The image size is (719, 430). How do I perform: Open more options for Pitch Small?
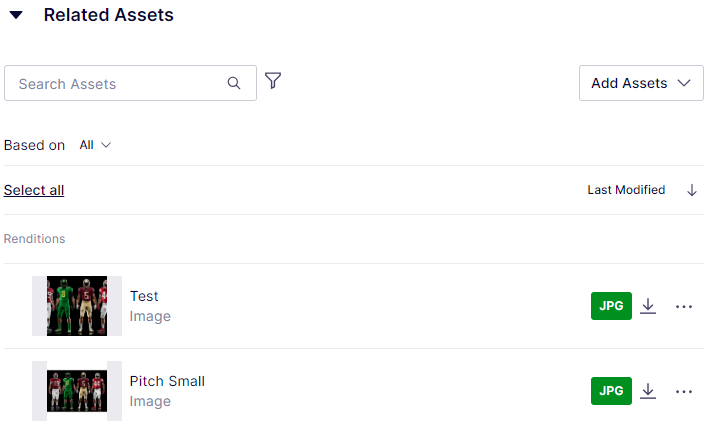684,391
